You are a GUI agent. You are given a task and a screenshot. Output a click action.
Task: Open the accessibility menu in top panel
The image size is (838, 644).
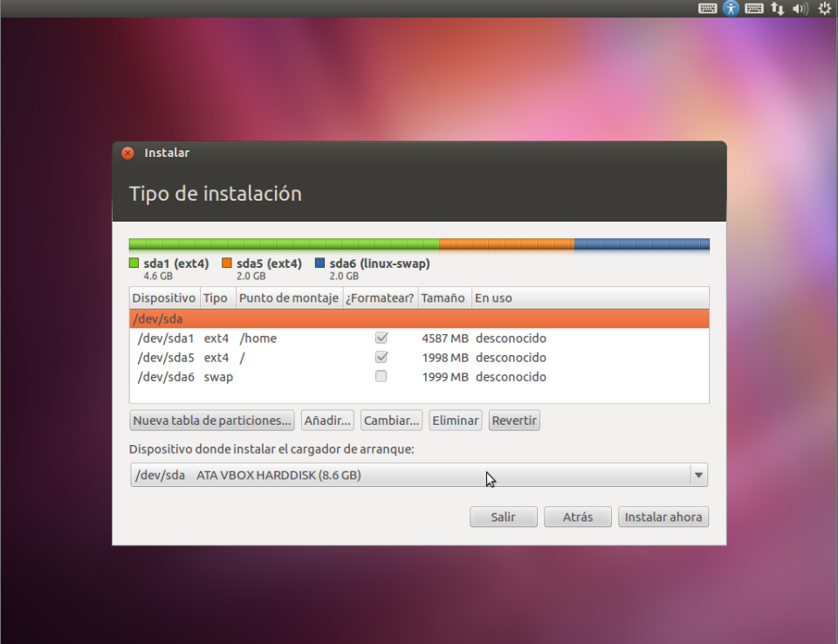[731, 9]
